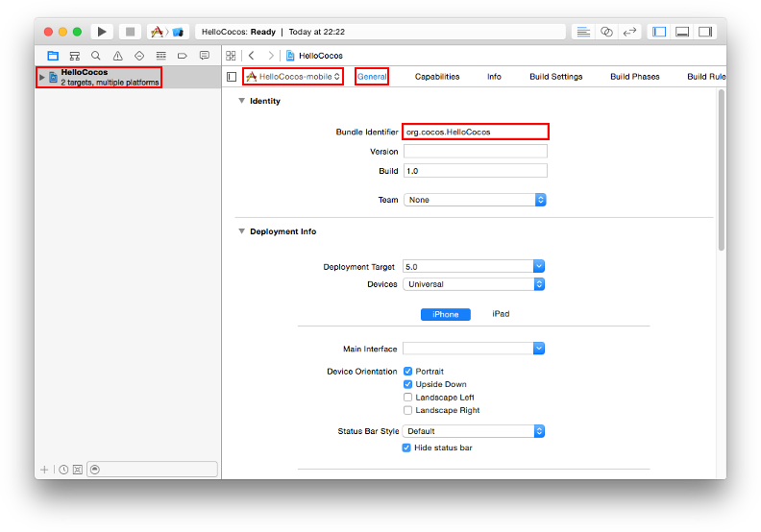Stop the running task with stop button
This screenshot has height=532, width=761.
(130, 32)
